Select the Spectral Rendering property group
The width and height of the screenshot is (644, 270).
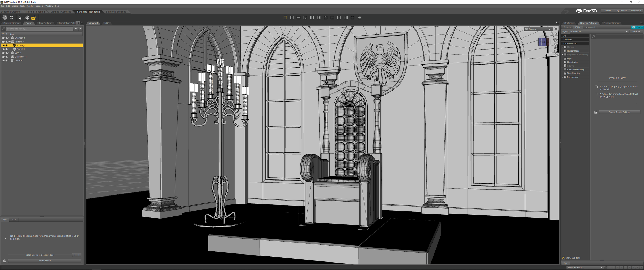575,70
